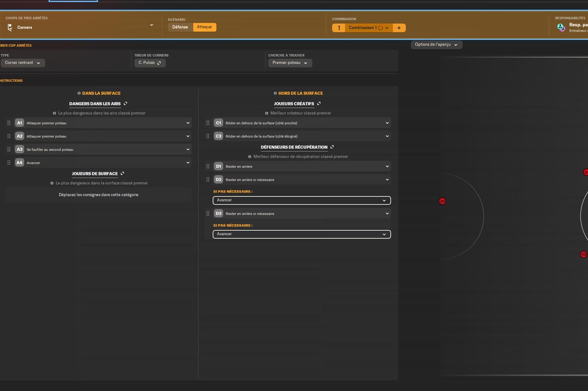Click drag handle of A4 row

pyautogui.click(x=9, y=163)
